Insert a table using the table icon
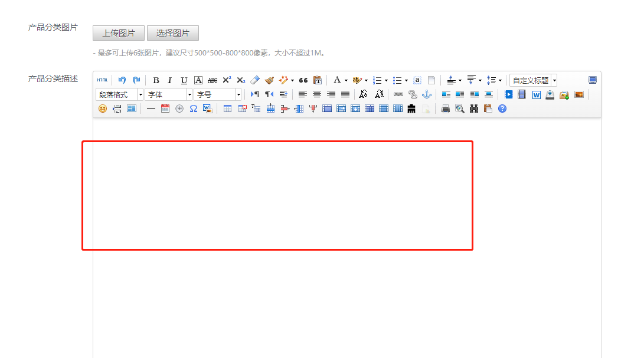644x358 pixels. [x=227, y=109]
